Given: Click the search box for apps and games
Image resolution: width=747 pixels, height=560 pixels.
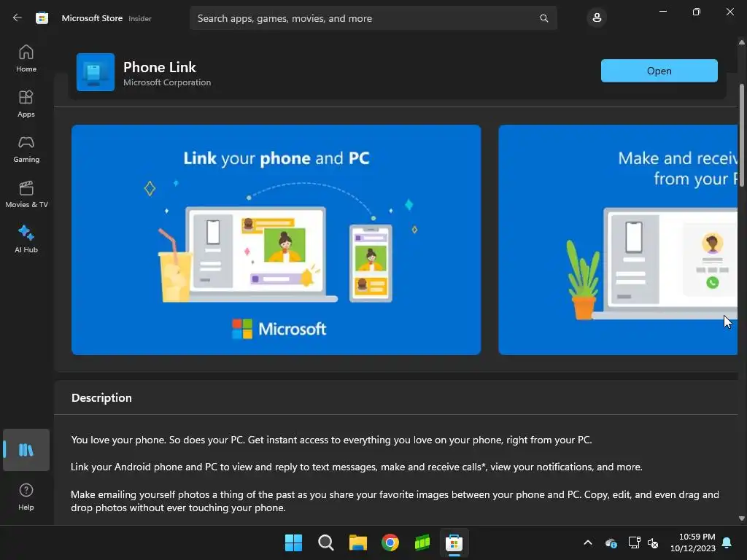Looking at the screenshot, I should tap(373, 18).
